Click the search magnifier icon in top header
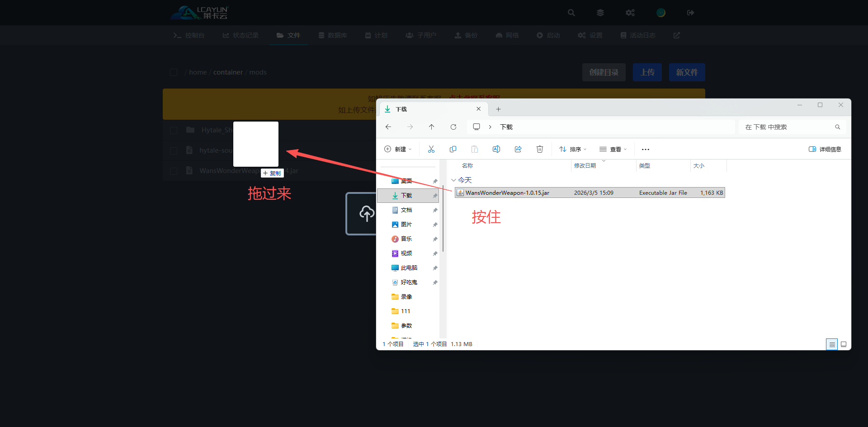This screenshot has height=427, width=868. coord(571,13)
